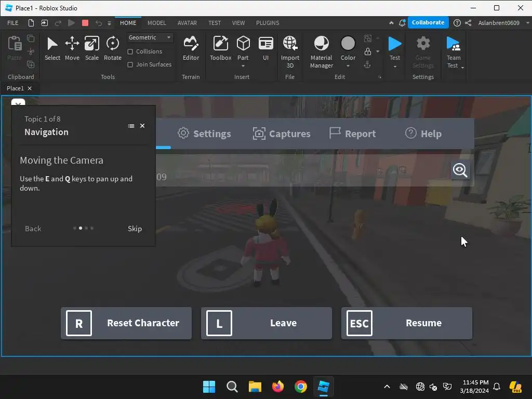Open the in-game Report tab
The width and height of the screenshot is (532, 399).
(x=353, y=134)
